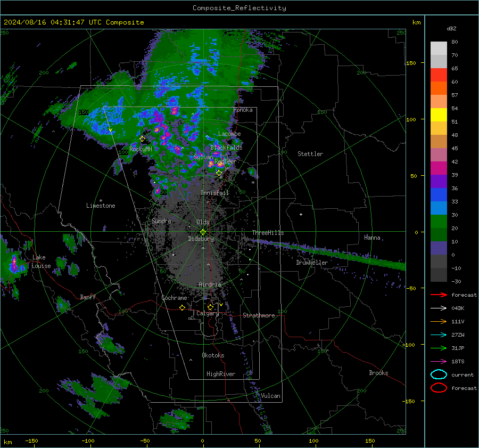Click the magenta 42 dBZ color swatch
This screenshot has width=479, height=448.
tap(439, 168)
